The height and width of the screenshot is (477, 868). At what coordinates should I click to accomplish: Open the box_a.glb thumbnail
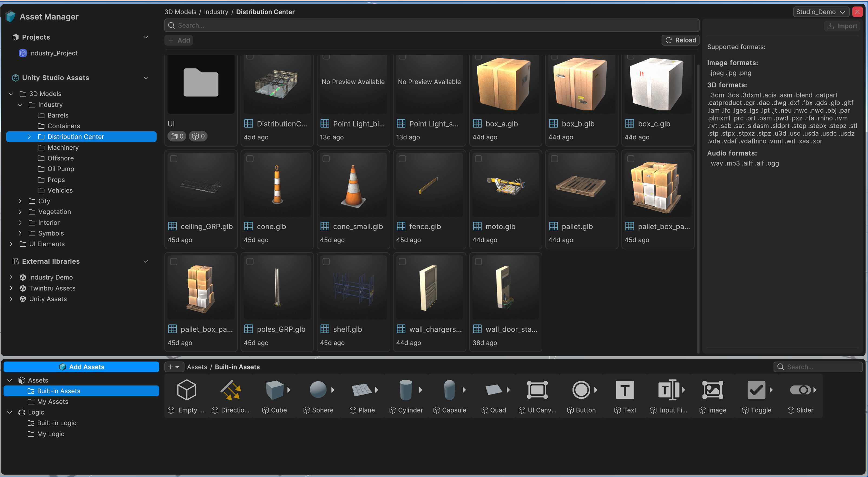pos(505,84)
